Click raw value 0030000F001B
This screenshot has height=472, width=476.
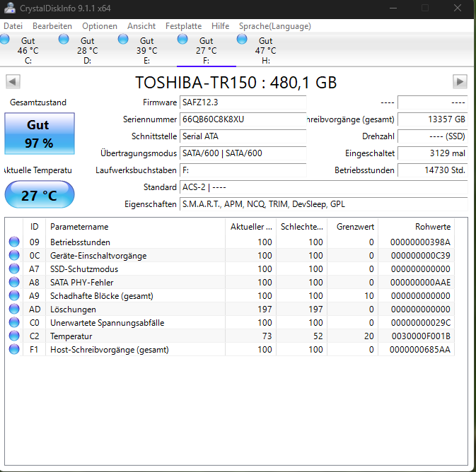tap(421, 336)
